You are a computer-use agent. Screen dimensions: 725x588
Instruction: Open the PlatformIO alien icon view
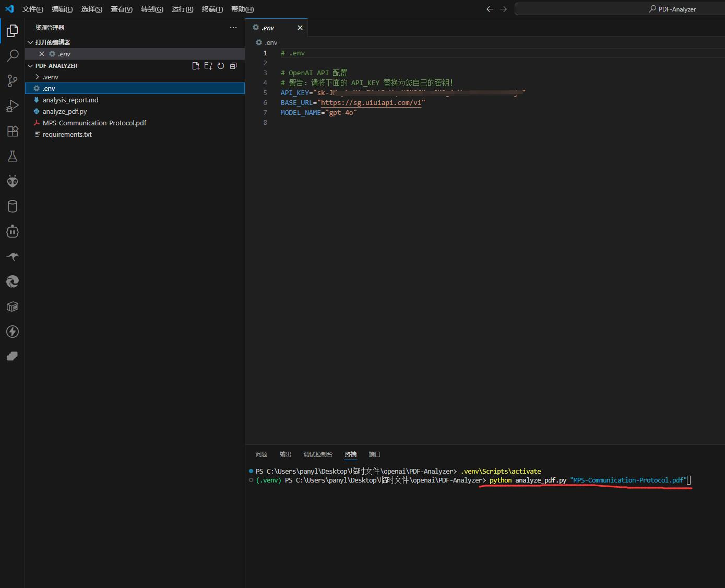[x=13, y=181]
